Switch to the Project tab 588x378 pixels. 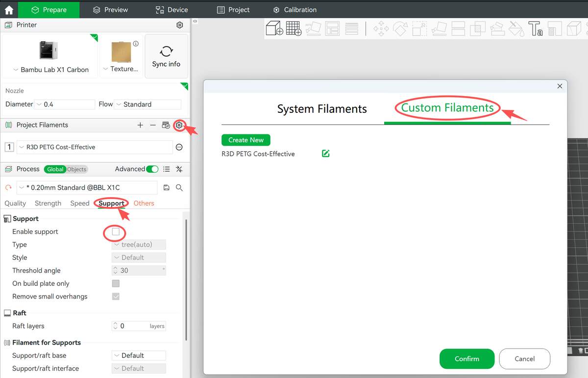[233, 10]
